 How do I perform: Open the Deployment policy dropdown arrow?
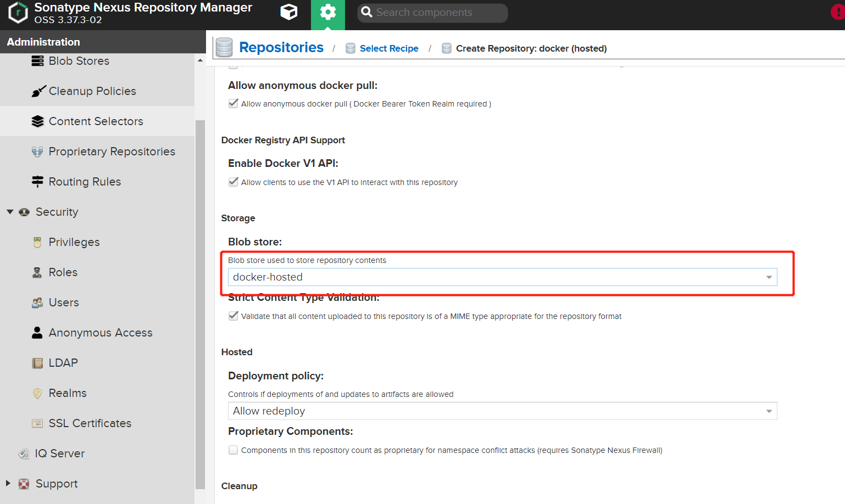click(769, 411)
